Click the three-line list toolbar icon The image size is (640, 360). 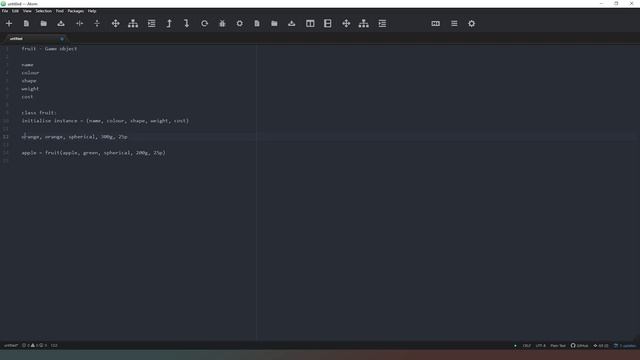tap(454, 24)
